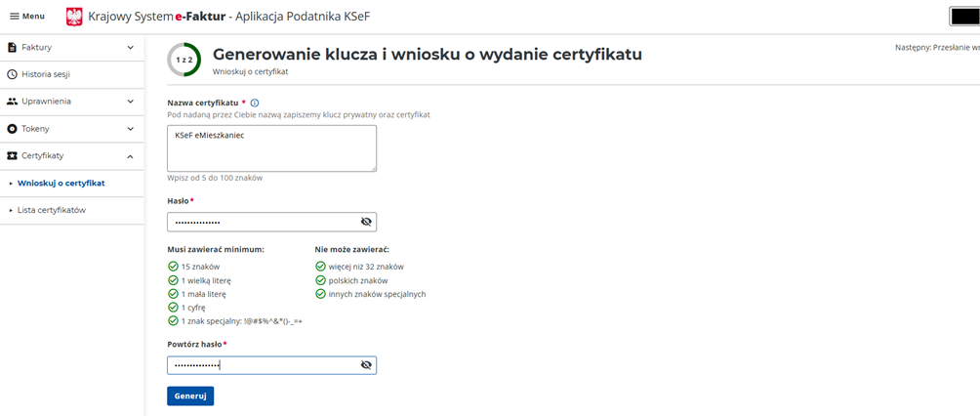980x416 pixels.
Task: Collapse the Certyfikaty section chevron
Action: click(x=131, y=156)
